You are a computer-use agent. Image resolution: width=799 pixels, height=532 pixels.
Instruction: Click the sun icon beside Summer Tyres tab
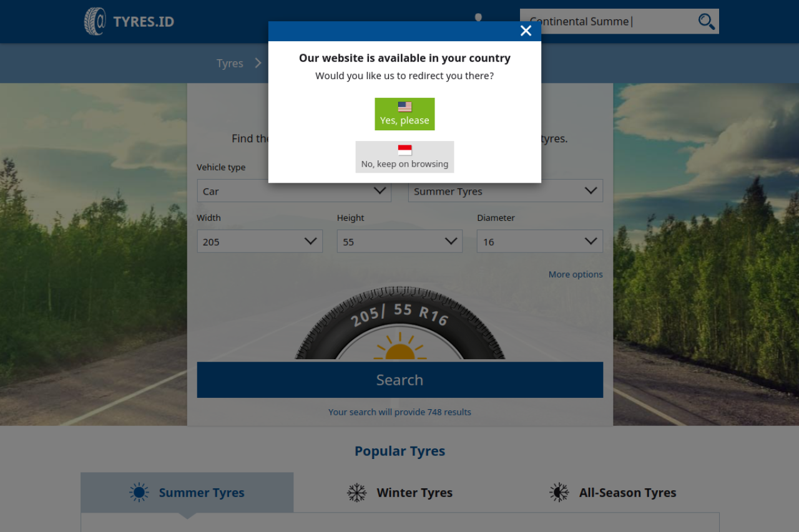pos(139,493)
